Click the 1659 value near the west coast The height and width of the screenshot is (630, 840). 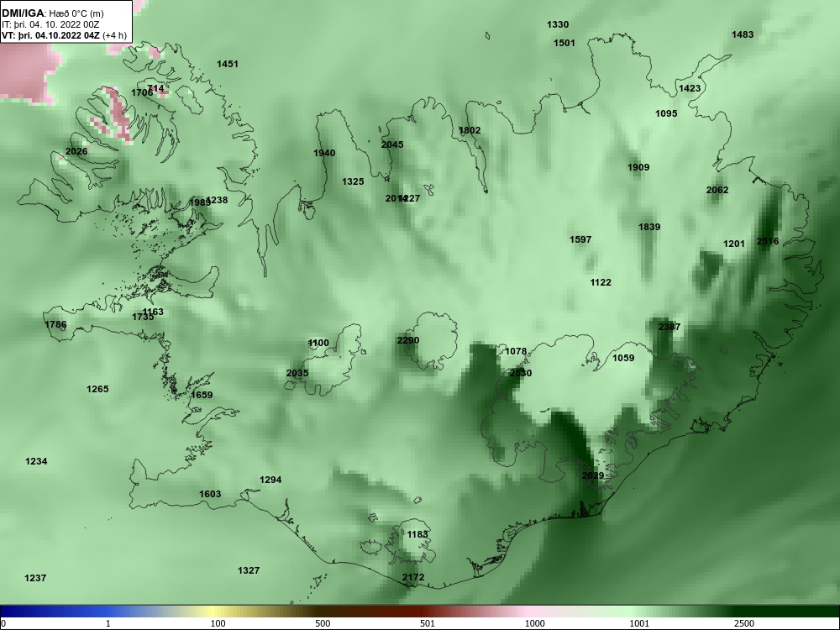tap(202, 395)
